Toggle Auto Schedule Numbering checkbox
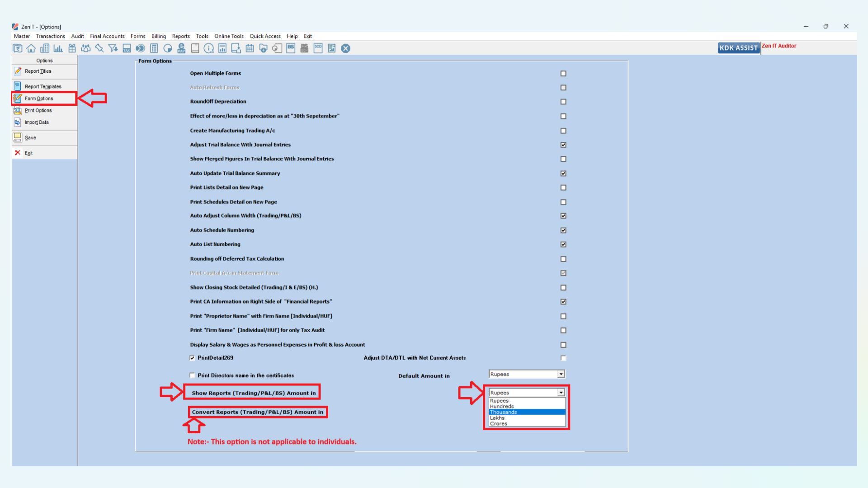This screenshot has width=868, height=488. [x=563, y=230]
